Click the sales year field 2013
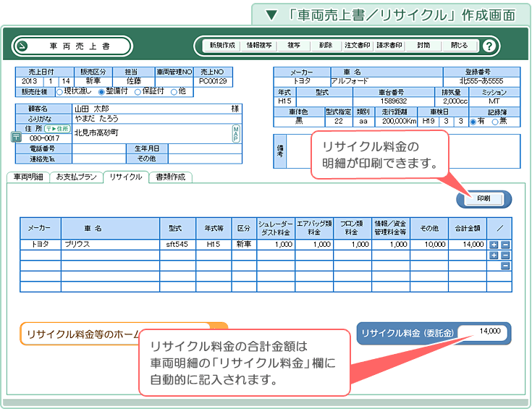This screenshot has height=409, width=532. point(29,82)
